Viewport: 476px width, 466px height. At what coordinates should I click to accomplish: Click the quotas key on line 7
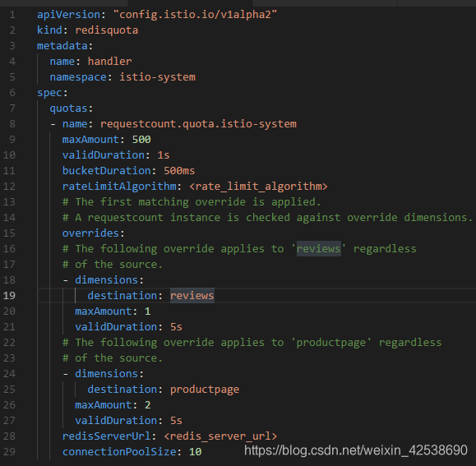pyautogui.click(x=68, y=108)
